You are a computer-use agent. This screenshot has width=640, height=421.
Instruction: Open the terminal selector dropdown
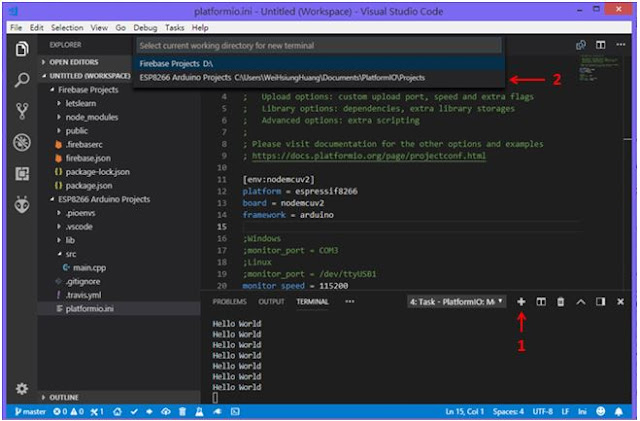pyautogui.click(x=457, y=302)
